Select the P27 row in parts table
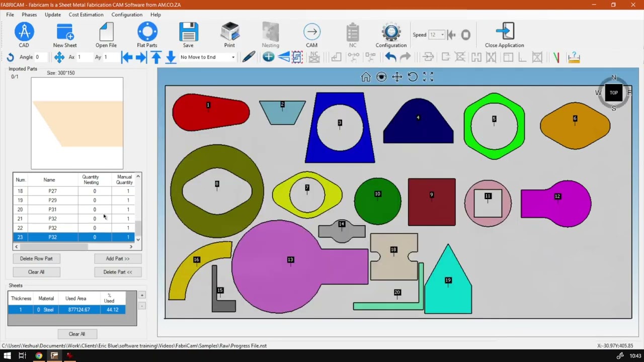The height and width of the screenshot is (362, 644). click(x=52, y=191)
